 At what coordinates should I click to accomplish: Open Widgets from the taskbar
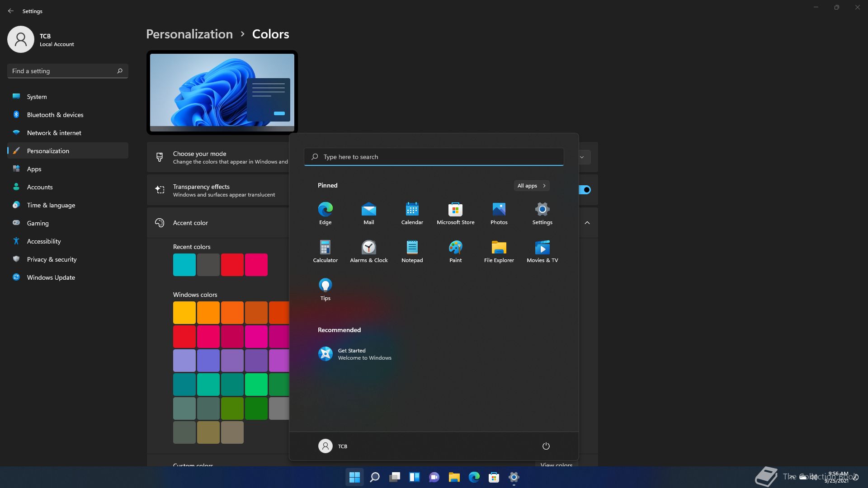click(414, 477)
